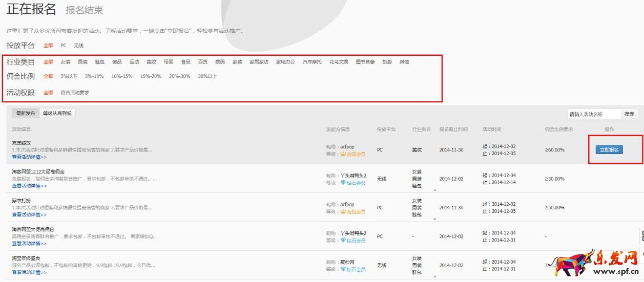Switch to the 报名结束 tab
This screenshot has height=282, width=644.
[85, 10]
